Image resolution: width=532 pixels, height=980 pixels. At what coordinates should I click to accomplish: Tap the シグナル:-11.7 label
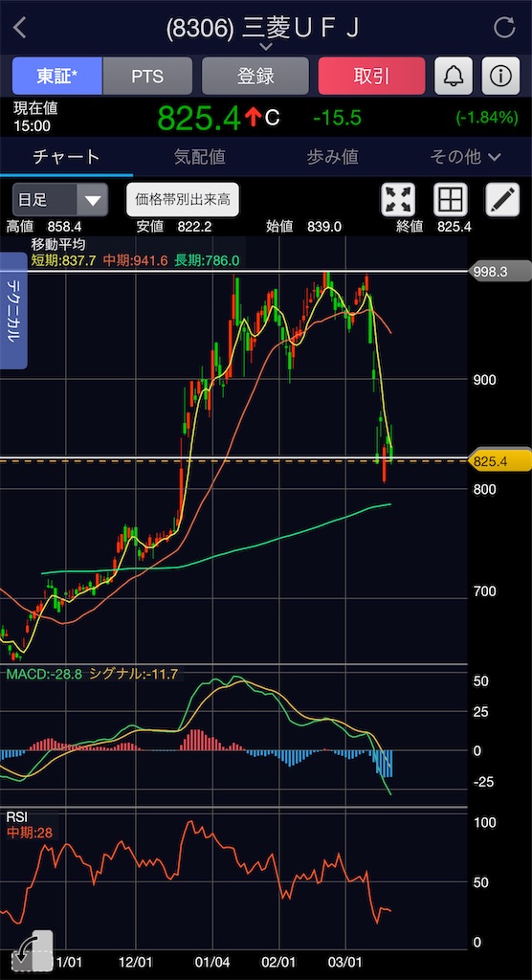(x=134, y=674)
